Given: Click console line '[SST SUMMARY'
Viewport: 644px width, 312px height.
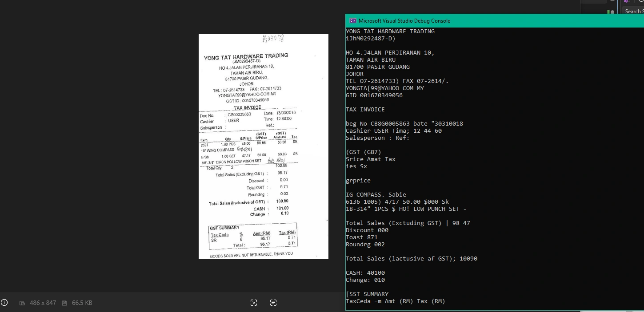Looking at the screenshot, I should point(367,294).
